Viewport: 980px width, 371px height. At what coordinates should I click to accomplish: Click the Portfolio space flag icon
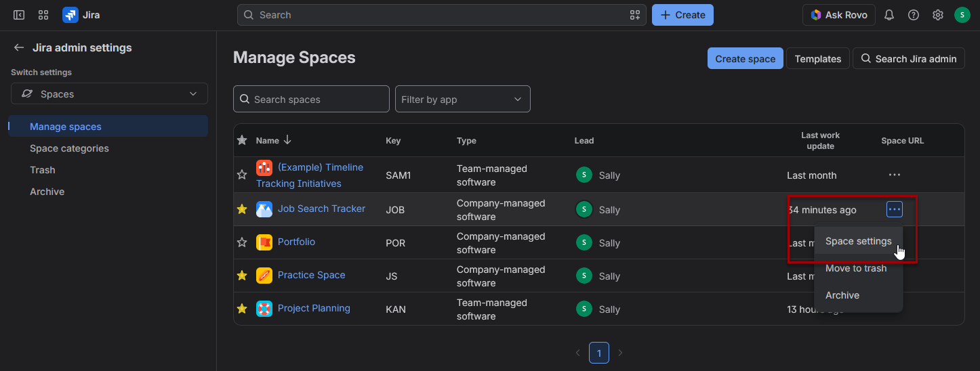click(264, 242)
